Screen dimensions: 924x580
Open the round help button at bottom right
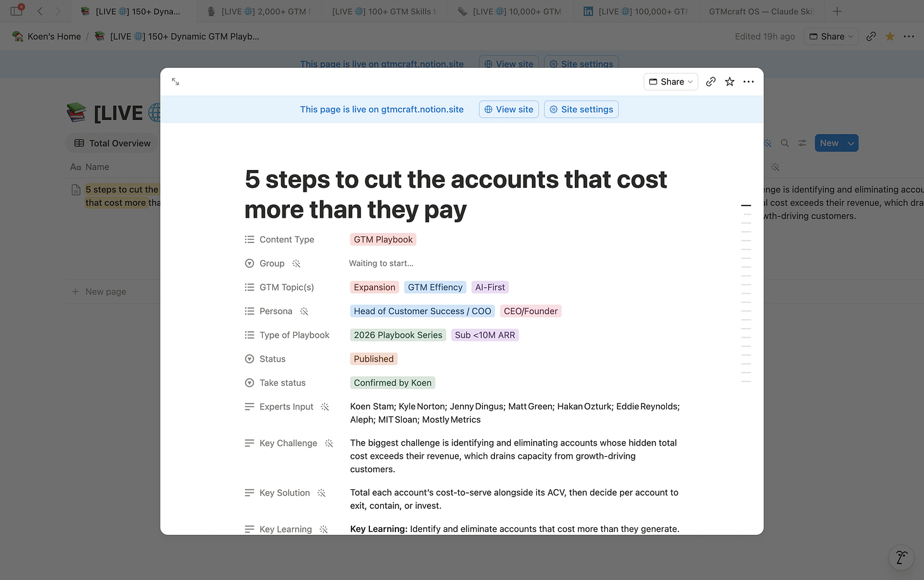click(901, 558)
